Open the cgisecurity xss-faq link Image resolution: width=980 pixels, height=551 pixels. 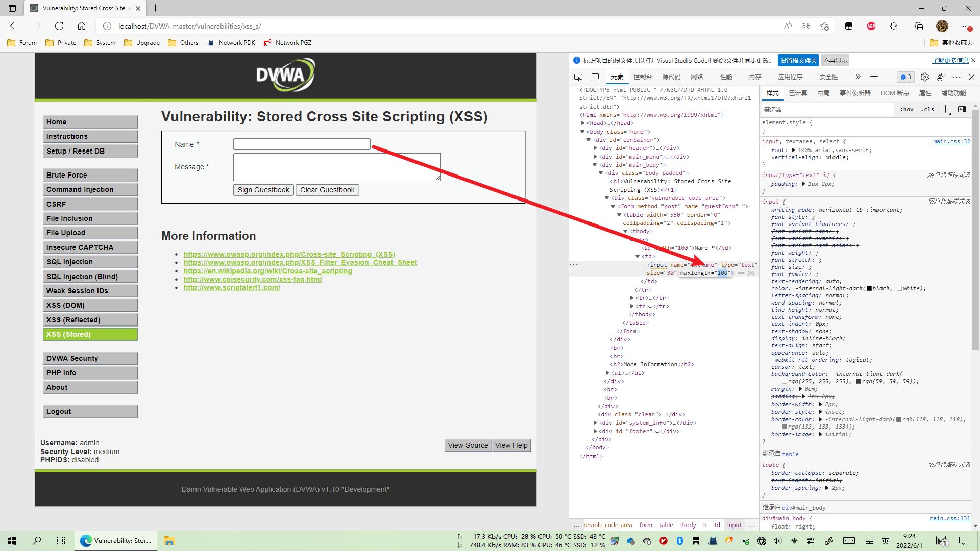(253, 279)
